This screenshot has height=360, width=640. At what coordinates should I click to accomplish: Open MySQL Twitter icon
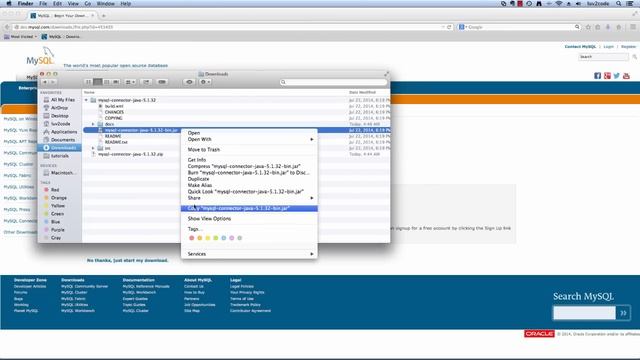[x=617, y=76]
